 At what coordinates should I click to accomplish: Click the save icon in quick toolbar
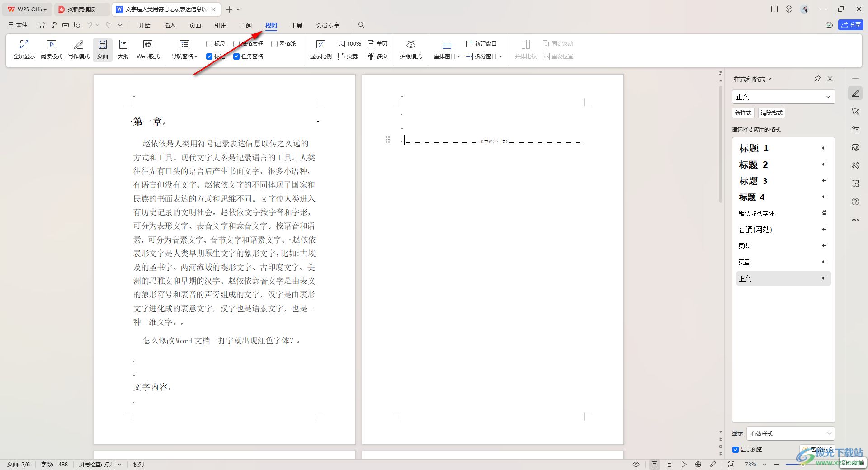[x=42, y=25]
